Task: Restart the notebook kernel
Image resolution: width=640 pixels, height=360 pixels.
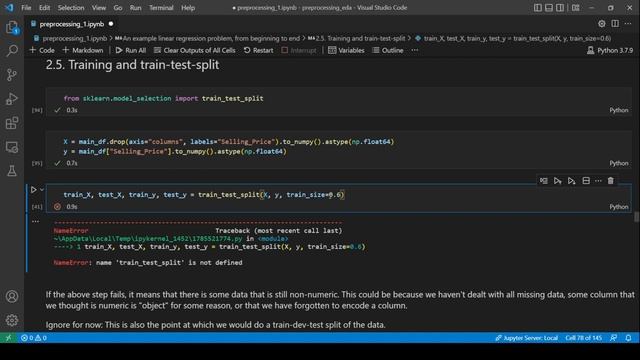Action: tap(258, 50)
